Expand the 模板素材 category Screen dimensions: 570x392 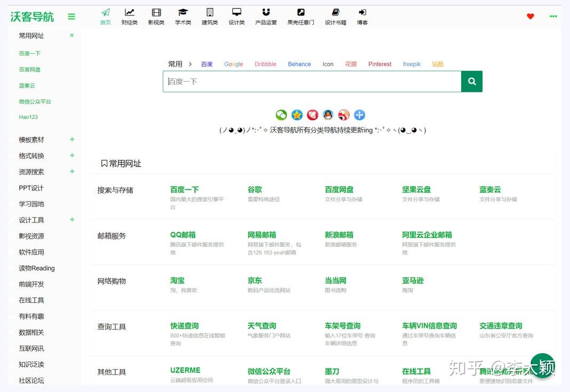tap(72, 139)
